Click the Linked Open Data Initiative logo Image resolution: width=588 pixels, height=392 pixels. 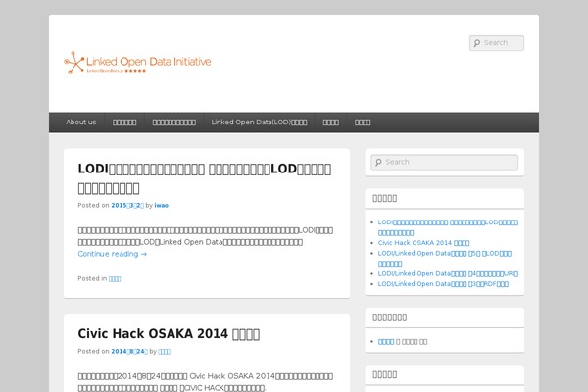click(x=137, y=63)
